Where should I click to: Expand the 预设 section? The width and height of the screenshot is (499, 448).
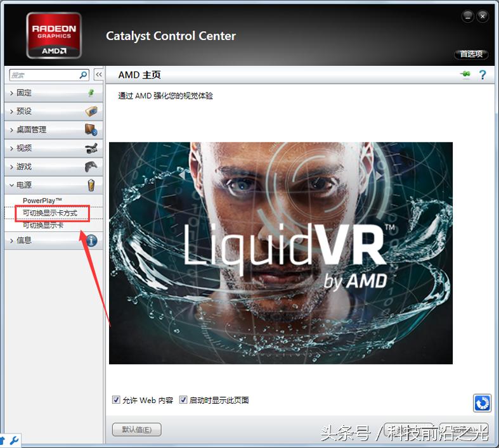(53, 112)
